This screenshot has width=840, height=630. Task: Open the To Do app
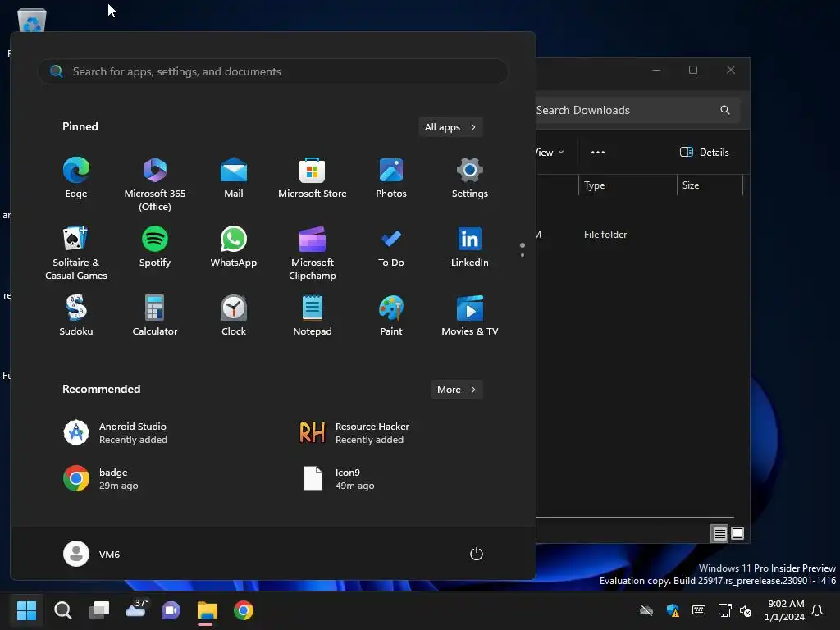pos(391,246)
